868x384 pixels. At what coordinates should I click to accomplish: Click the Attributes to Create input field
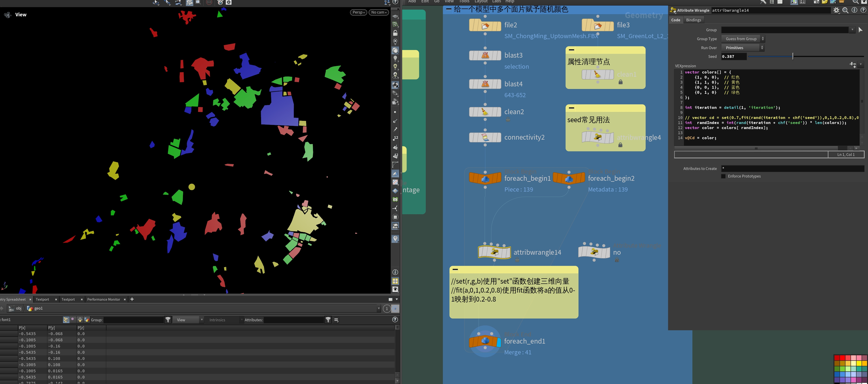pyautogui.click(x=792, y=168)
